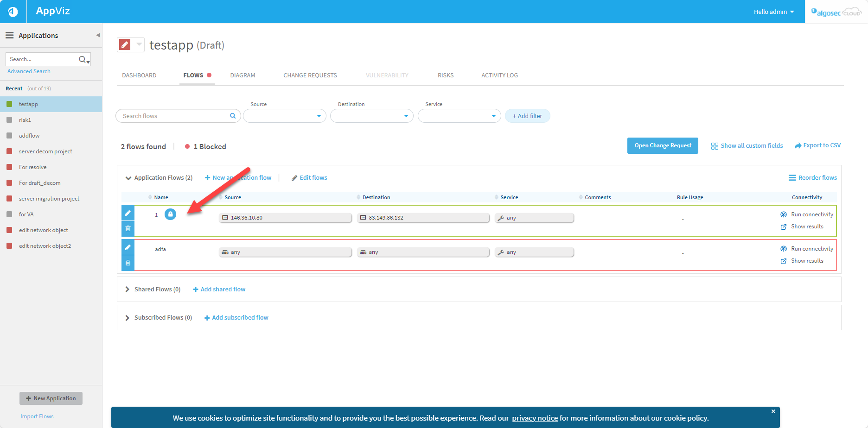Viewport: 868px width, 428px height.
Task: Collapse the Applications sidebar with the arrow
Action: pyautogui.click(x=98, y=35)
